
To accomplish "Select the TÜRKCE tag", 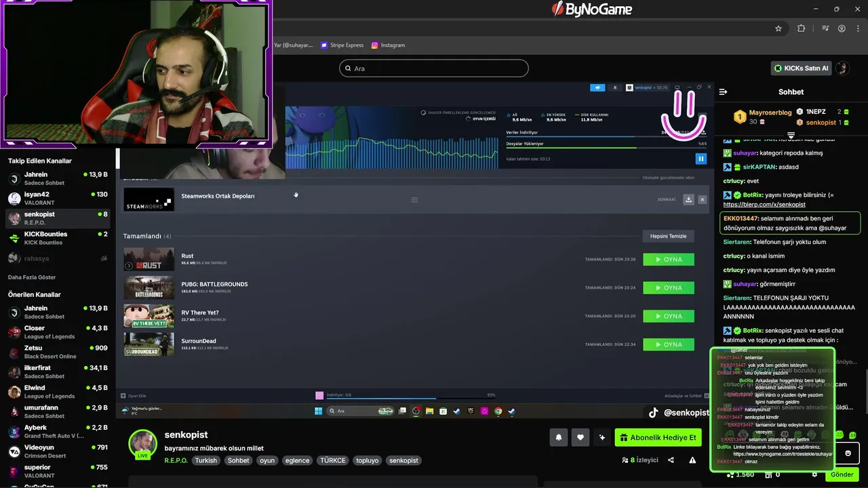I will (333, 461).
